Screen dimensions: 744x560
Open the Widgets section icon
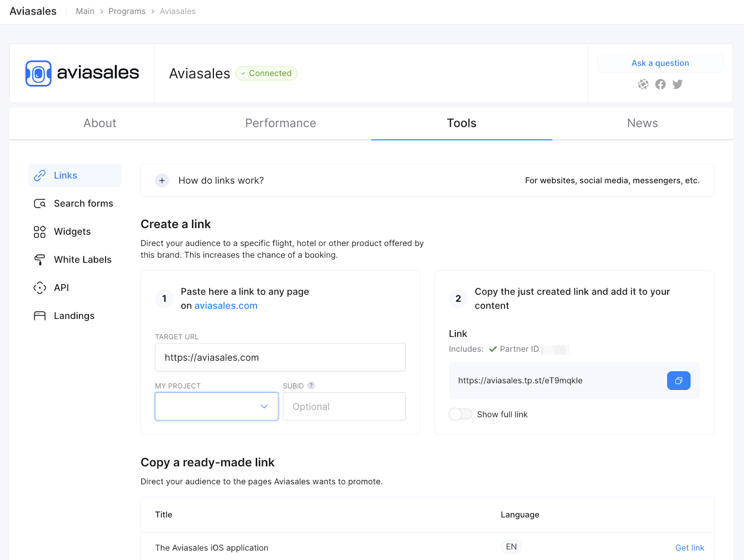tap(40, 232)
